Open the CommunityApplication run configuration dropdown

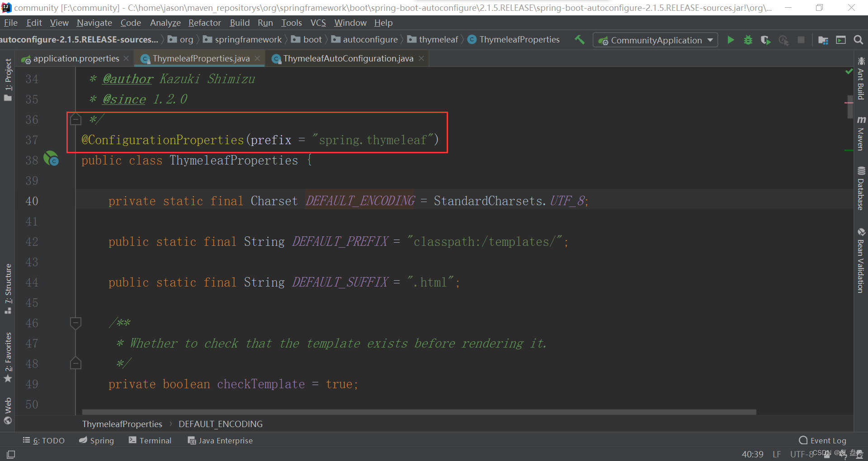pos(655,40)
